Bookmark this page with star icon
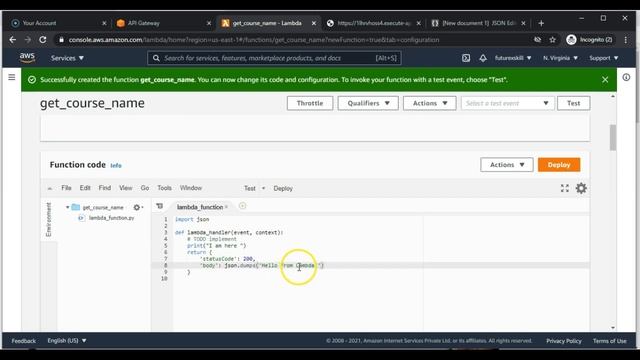The width and height of the screenshot is (640, 360). pos(553,40)
